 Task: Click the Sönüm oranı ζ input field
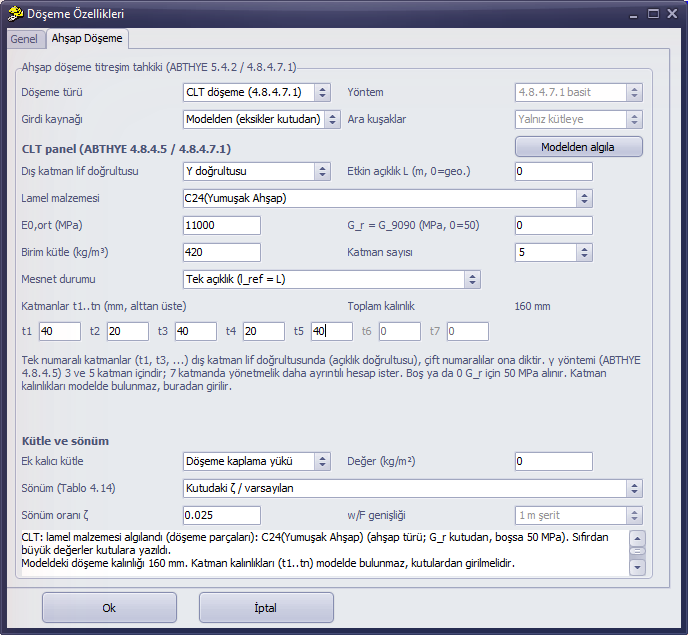(x=222, y=515)
